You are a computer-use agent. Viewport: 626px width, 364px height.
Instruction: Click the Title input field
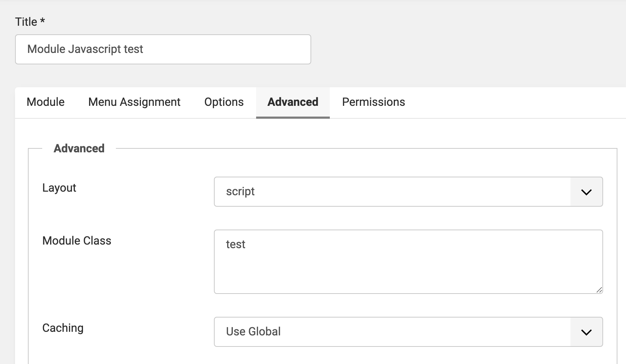click(x=163, y=49)
